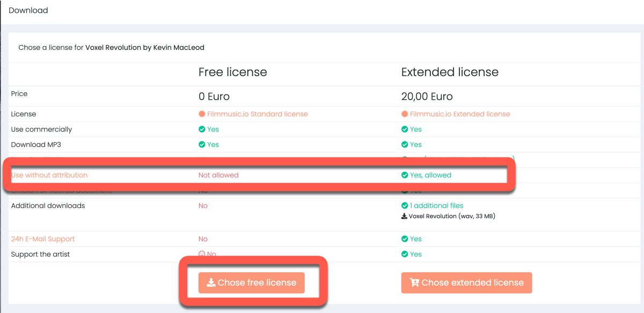Click the Extended license column heading

tap(450, 72)
